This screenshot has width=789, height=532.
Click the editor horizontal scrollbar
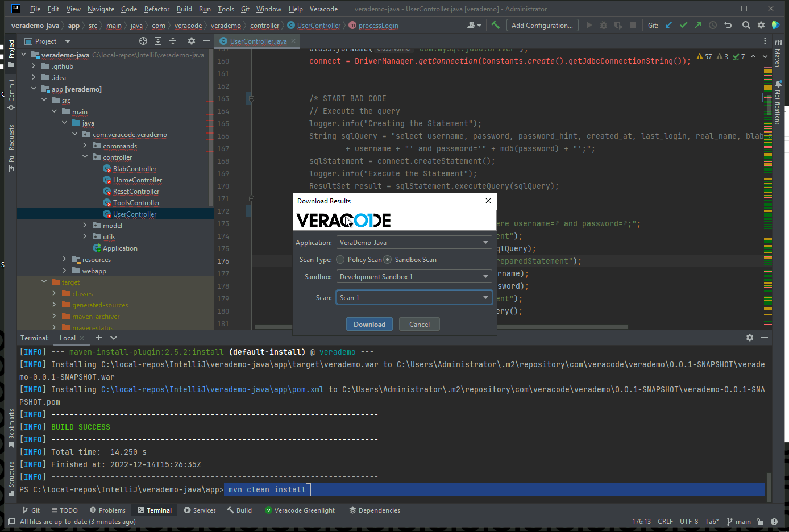pyautogui.click(x=442, y=327)
